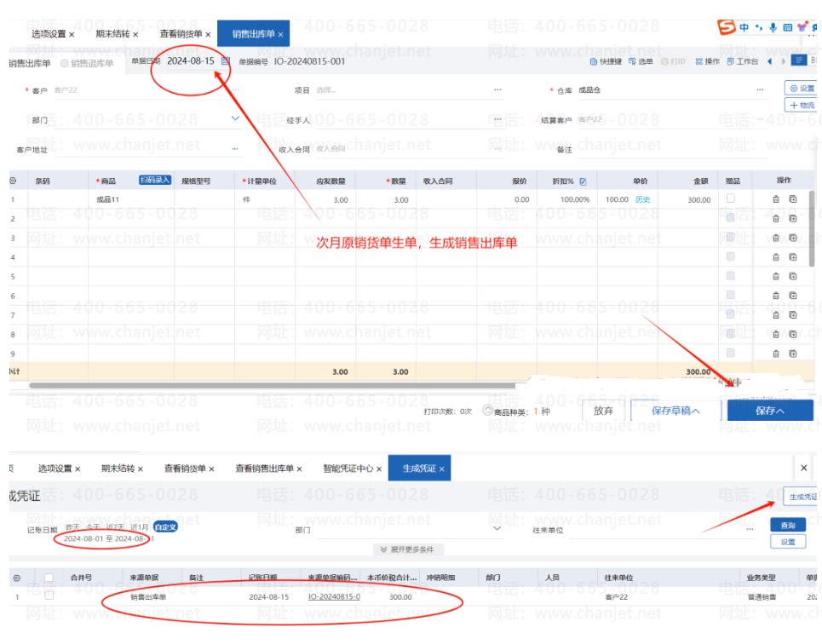
Task: Toggle 赠品 checkbox in row 1
Action: coord(730,198)
